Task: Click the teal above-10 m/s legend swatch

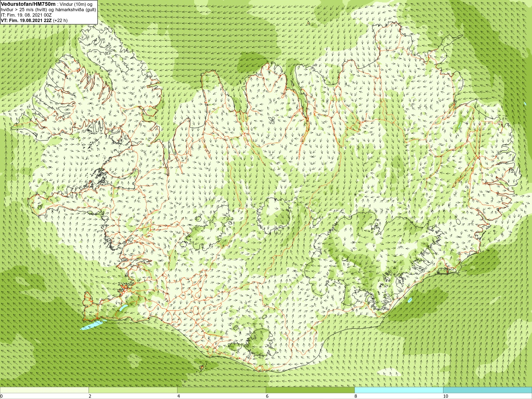Action: click(487, 390)
